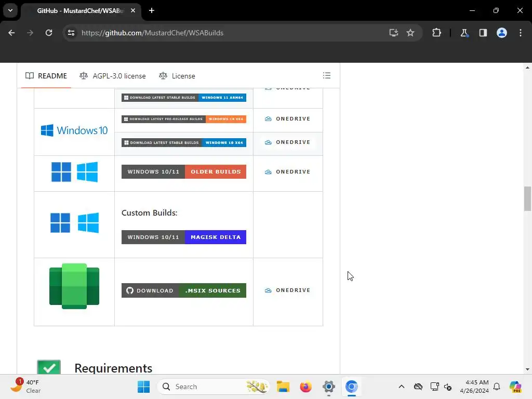Open Settings gear in the taskbar

point(328,387)
